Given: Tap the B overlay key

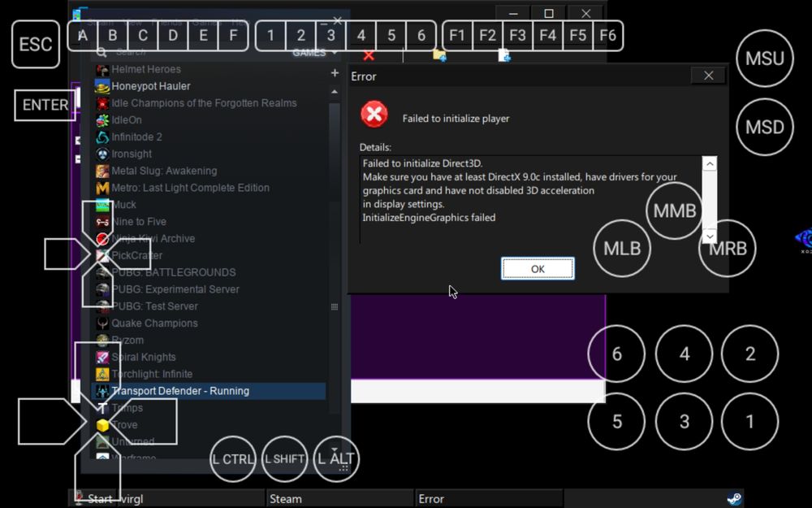Looking at the screenshot, I should 112,35.
